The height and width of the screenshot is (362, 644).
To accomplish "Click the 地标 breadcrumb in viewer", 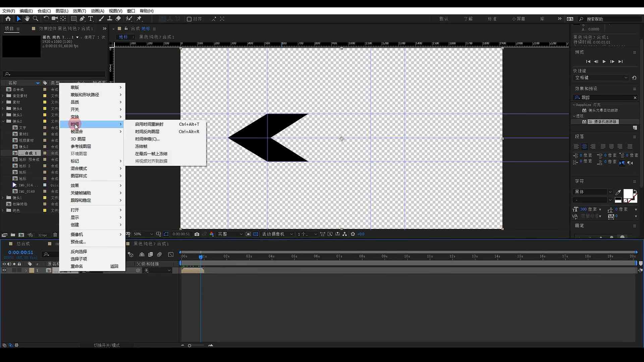I will pos(123,37).
